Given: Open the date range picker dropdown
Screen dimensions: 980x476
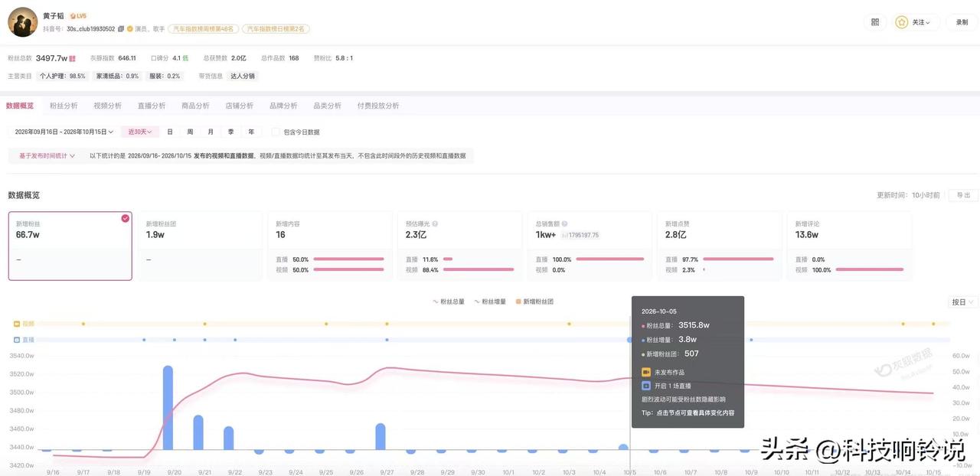Looking at the screenshot, I should pyautogui.click(x=64, y=132).
